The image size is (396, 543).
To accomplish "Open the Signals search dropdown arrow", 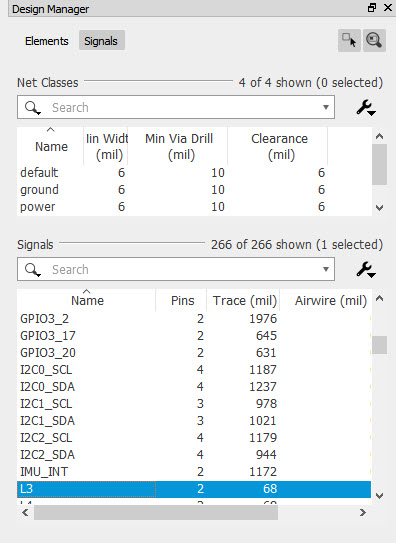I will (325, 269).
